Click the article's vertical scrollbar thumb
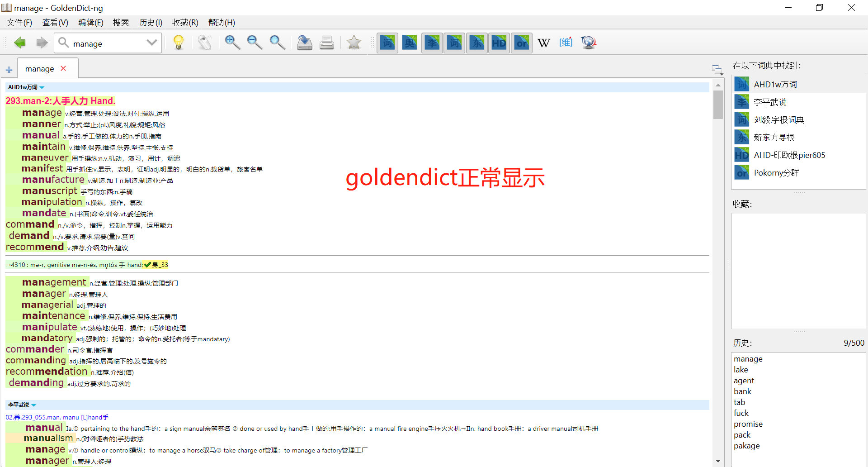868x467 pixels. (718, 105)
